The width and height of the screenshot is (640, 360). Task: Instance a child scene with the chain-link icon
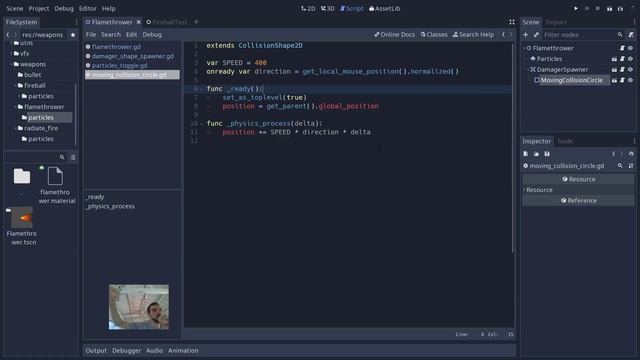pyautogui.click(x=536, y=35)
